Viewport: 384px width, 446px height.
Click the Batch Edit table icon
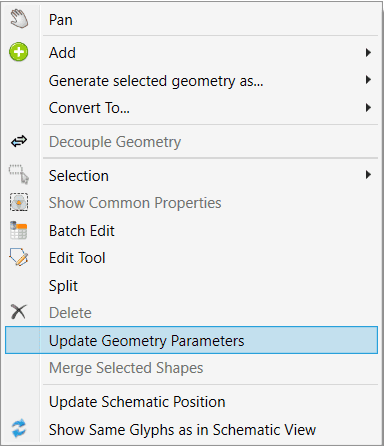pos(19,230)
